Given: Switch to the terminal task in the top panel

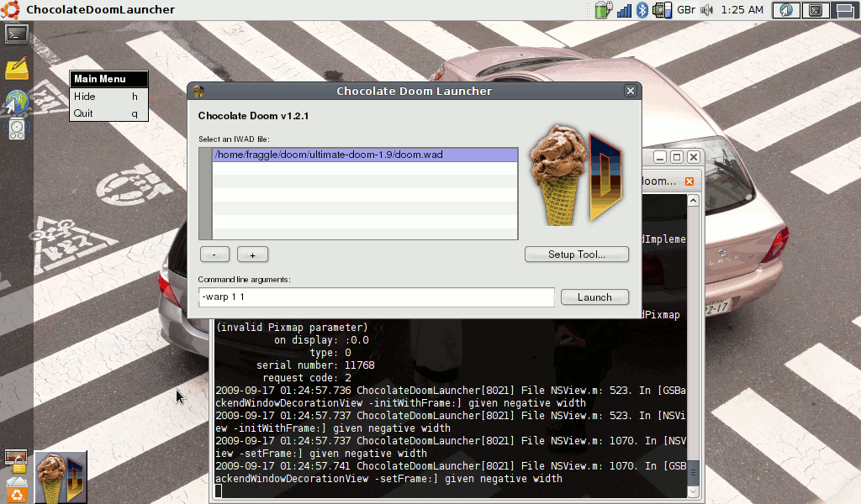Looking at the screenshot, I should pyautogui.click(x=816, y=10).
